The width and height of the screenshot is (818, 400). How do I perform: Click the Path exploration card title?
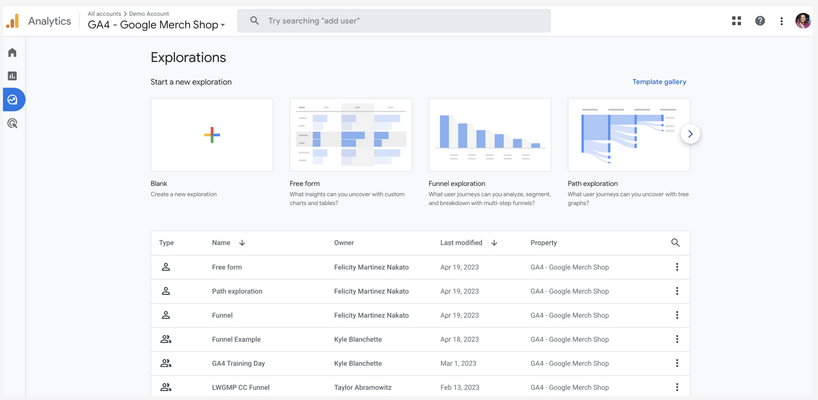593,184
